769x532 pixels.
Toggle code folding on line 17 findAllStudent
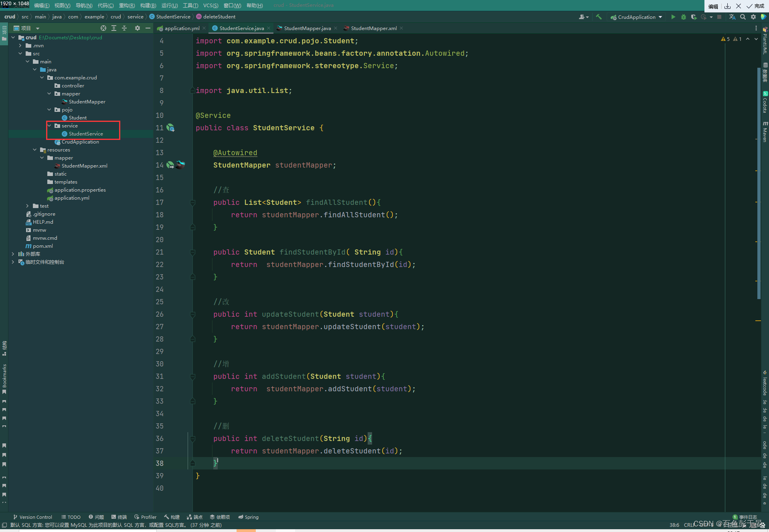192,203
